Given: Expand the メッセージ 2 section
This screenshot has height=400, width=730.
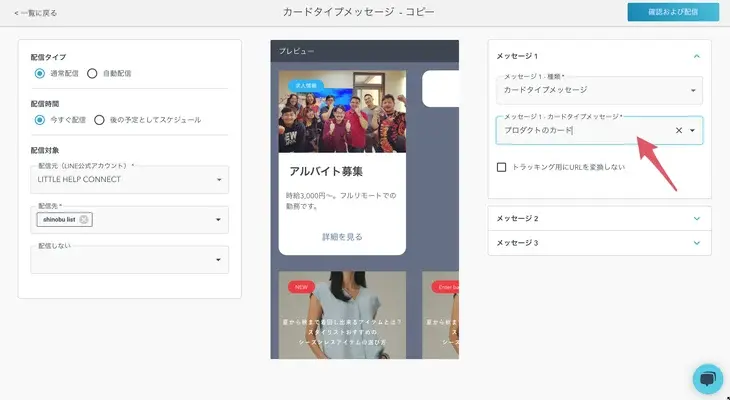Looking at the screenshot, I should click(x=696, y=218).
